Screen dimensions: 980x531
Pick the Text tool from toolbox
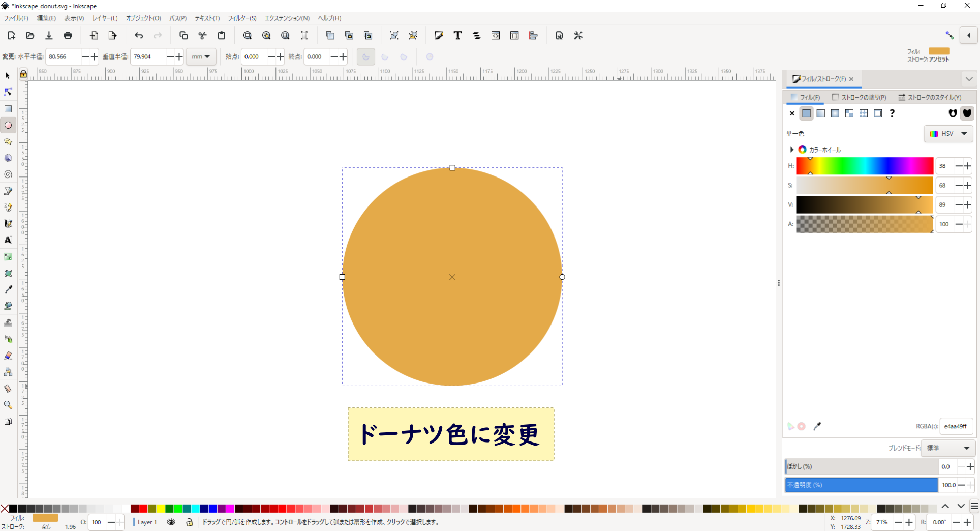point(8,240)
